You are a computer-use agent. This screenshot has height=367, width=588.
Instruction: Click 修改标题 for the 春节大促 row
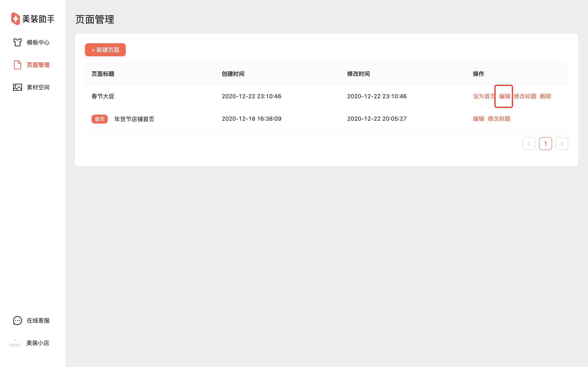click(525, 96)
